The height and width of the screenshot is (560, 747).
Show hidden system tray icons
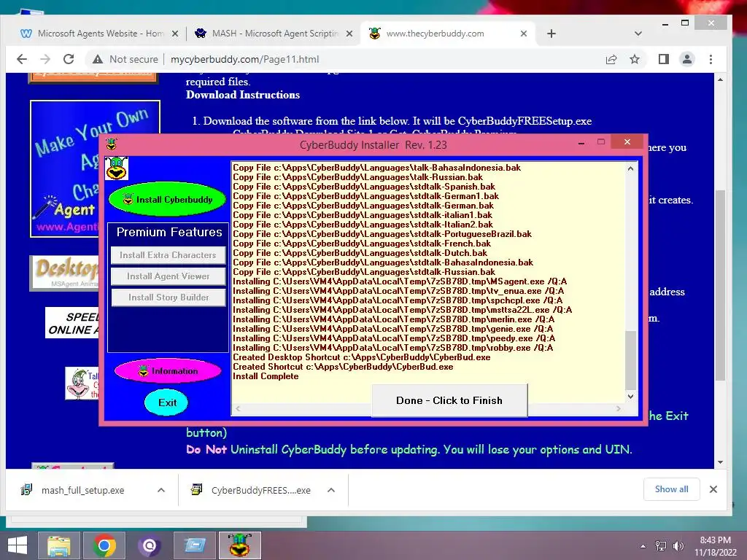point(643,546)
